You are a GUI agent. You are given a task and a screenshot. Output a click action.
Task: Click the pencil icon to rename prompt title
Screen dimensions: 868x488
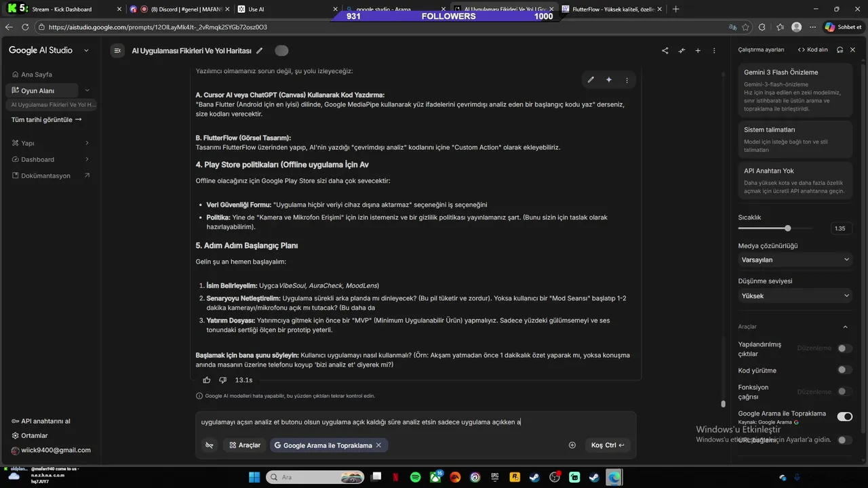click(260, 51)
